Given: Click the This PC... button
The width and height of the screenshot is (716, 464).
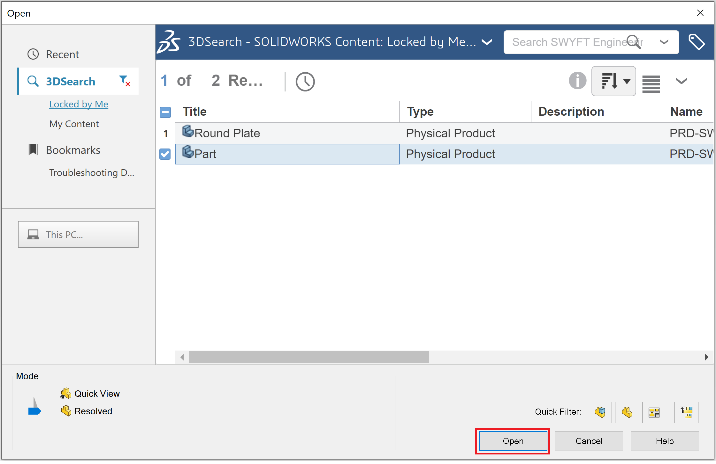Looking at the screenshot, I should tap(79, 235).
